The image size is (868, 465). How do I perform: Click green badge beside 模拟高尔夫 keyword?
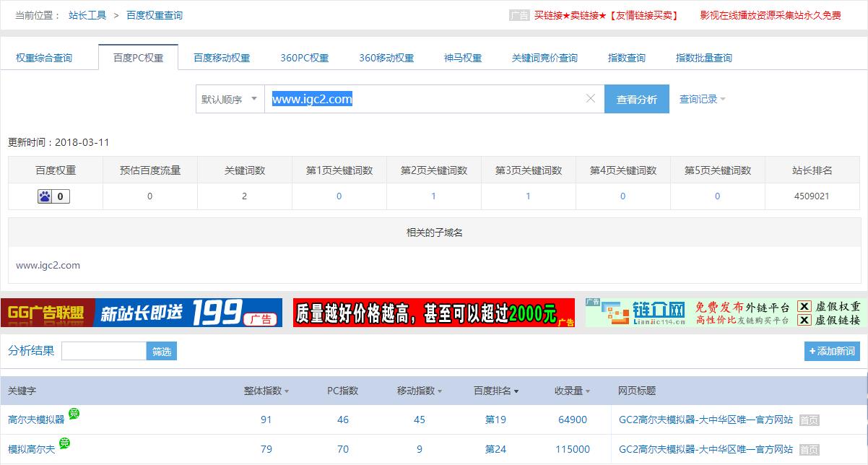(64, 443)
